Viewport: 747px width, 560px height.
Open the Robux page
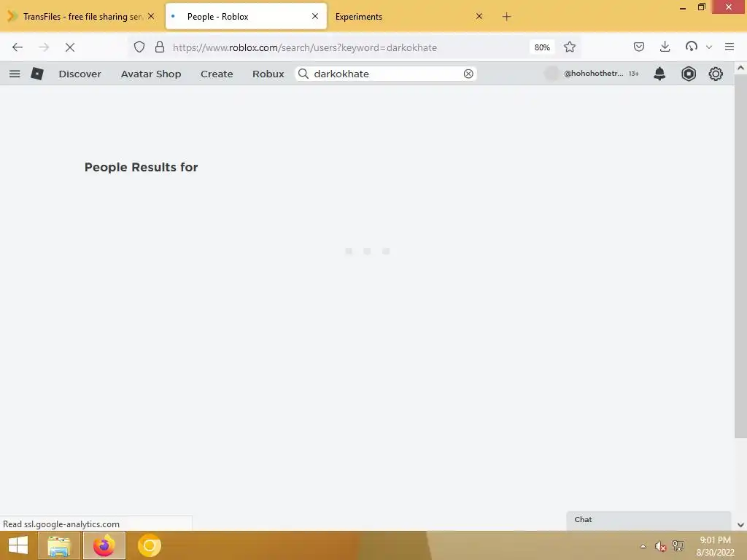tap(268, 74)
